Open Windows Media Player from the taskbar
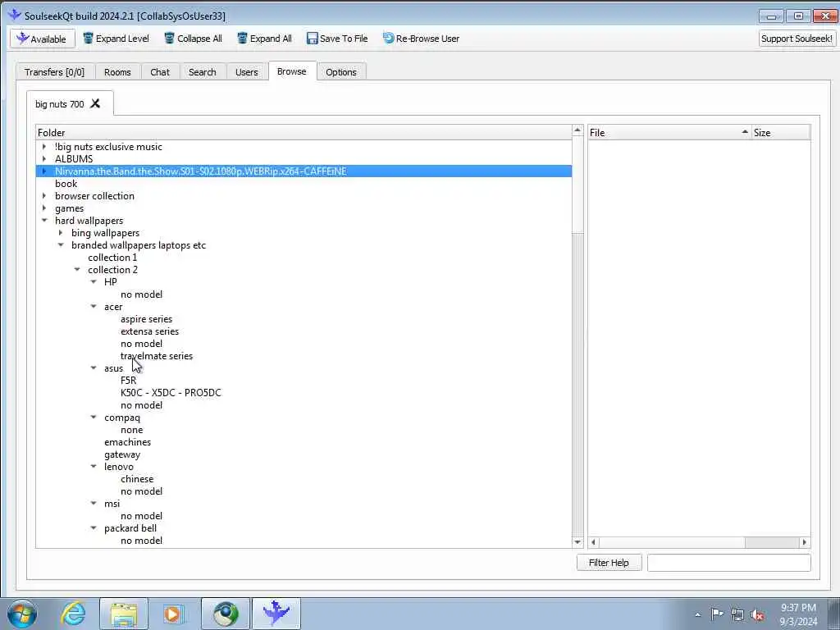This screenshot has width=840, height=630. pos(172,614)
